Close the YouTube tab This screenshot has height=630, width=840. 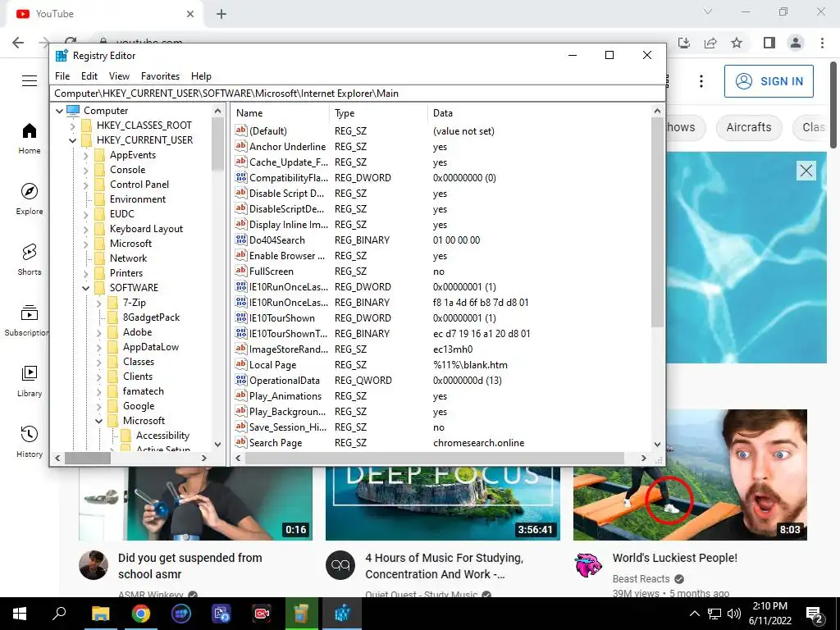pos(190,15)
